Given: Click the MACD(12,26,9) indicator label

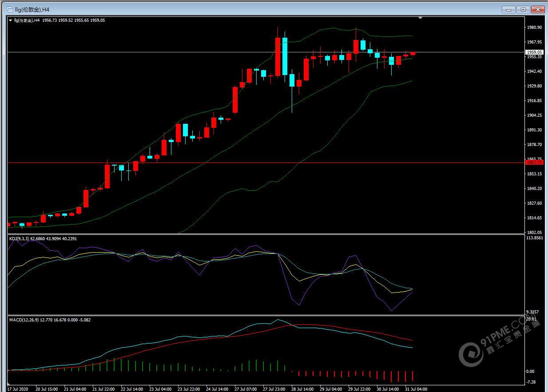Looking at the screenshot, I should click(24, 320).
